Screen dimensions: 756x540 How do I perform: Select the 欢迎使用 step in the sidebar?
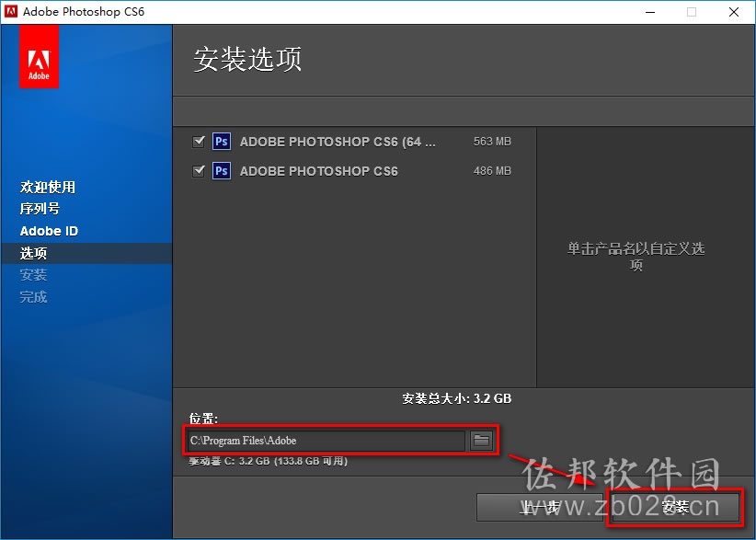point(47,187)
